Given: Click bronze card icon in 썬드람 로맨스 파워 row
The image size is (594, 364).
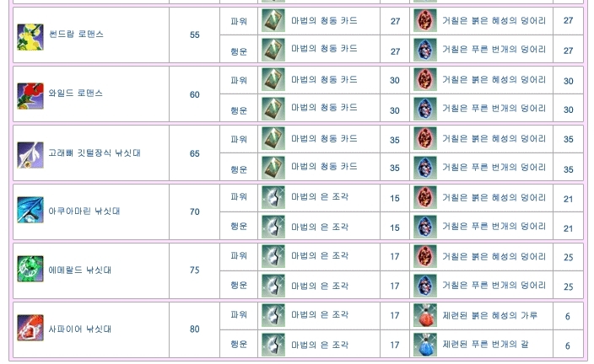Looking at the screenshot, I should point(273,21).
